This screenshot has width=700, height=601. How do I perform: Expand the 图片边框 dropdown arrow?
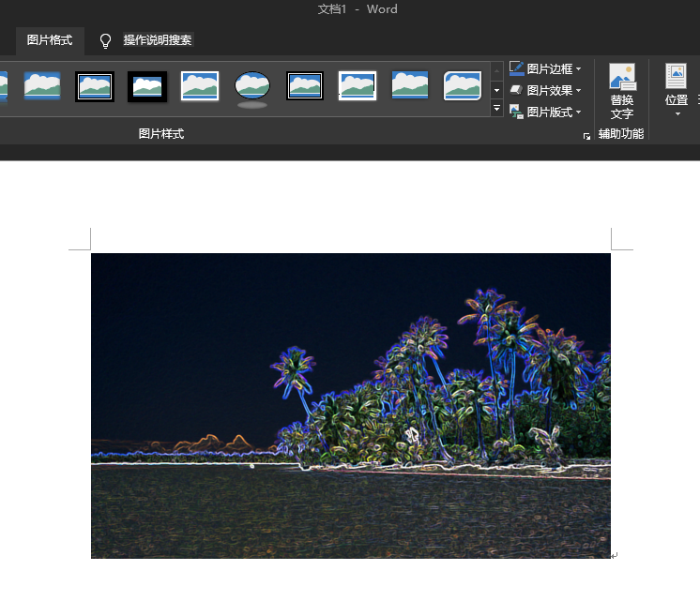pos(578,69)
